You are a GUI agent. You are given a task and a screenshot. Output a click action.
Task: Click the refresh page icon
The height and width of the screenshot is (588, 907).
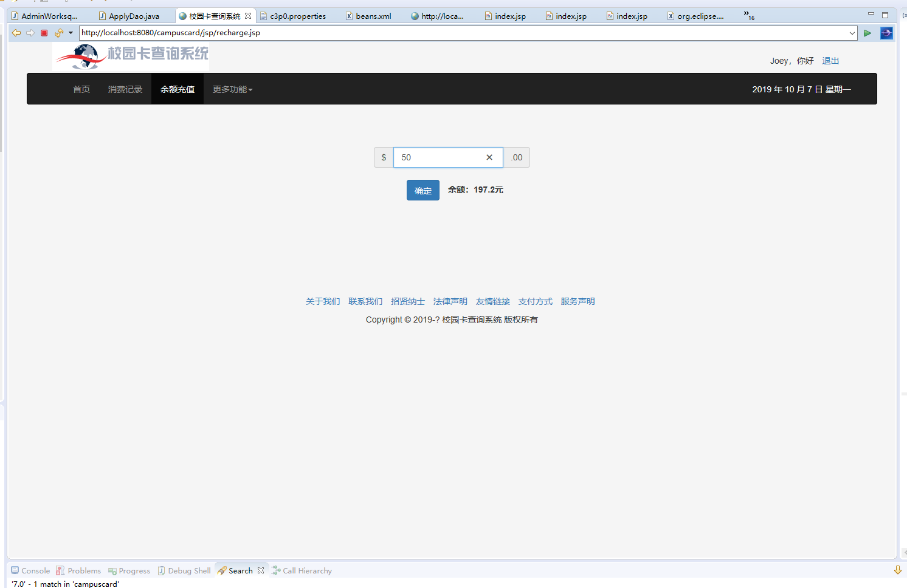(59, 32)
